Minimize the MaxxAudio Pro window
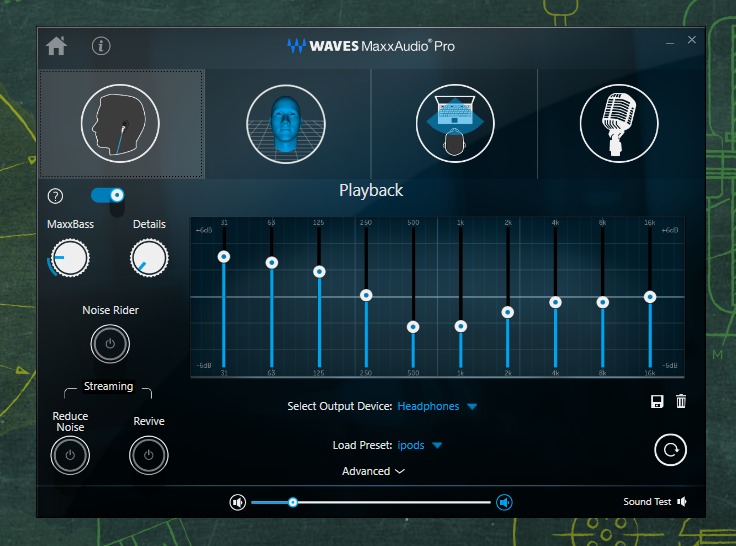The image size is (736, 546). coord(670,42)
